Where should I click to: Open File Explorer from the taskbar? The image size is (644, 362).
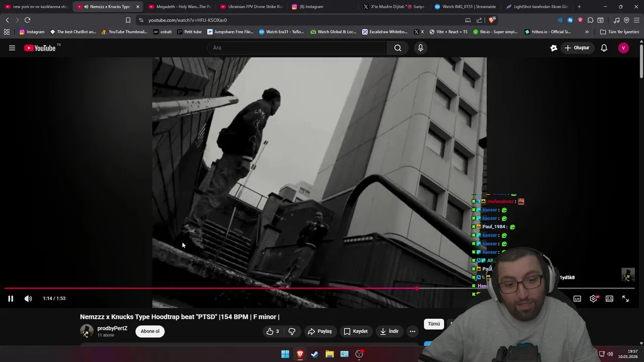330,354
